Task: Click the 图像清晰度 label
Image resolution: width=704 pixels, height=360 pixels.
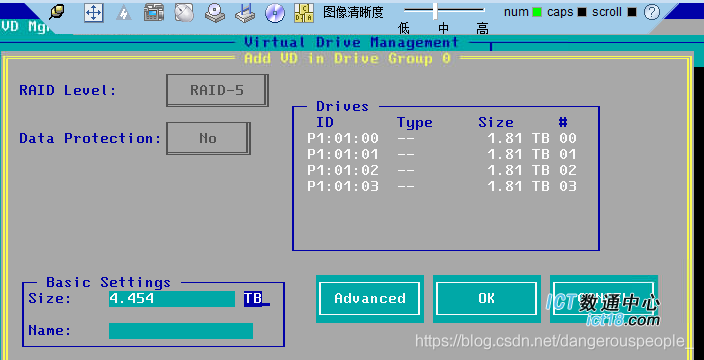Action: (353, 12)
